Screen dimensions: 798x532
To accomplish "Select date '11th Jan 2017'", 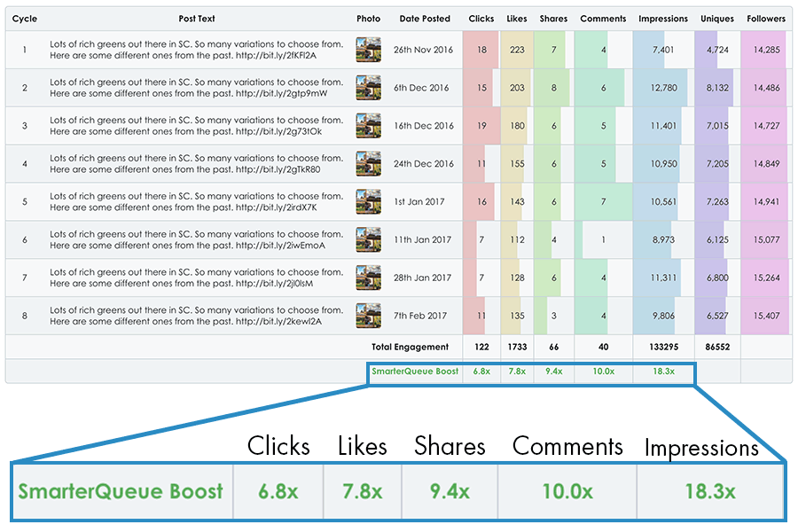I will point(422,239).
